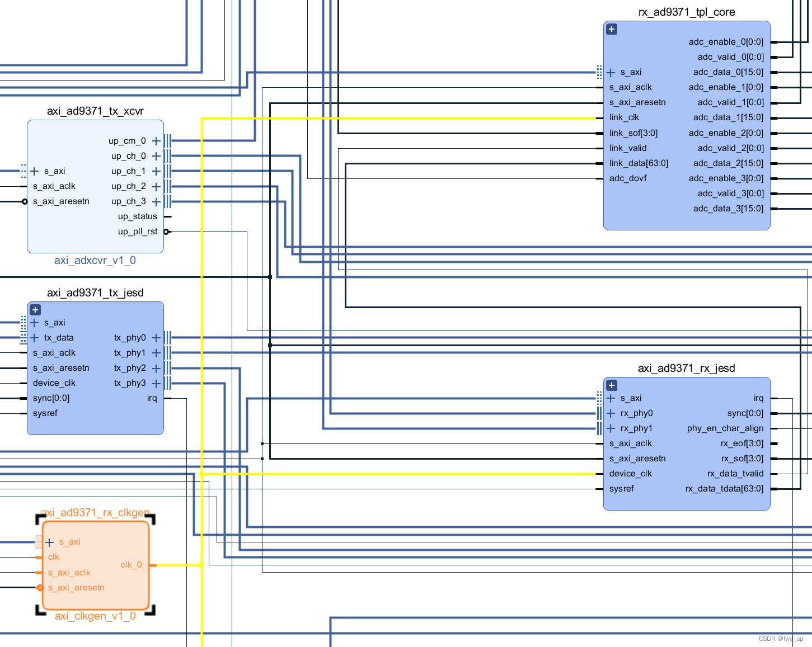Select the phy_en_char_align pin
Viewport: 812px width, 647px height.
pyautogui.click(x=725, y=428)
